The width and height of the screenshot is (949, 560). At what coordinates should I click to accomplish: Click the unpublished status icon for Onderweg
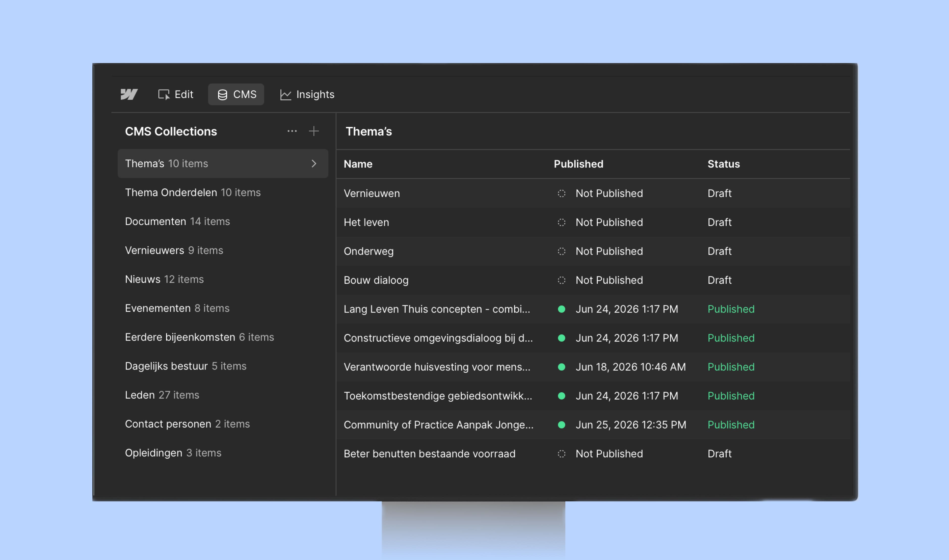pyautogui.click(x=561, y=251)
